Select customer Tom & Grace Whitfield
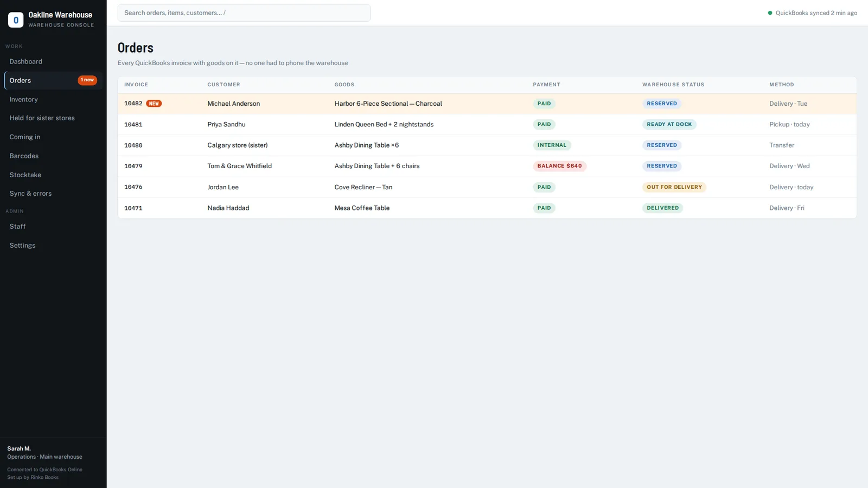The height and width of the screenshot is (488, 868). point(240,166)
